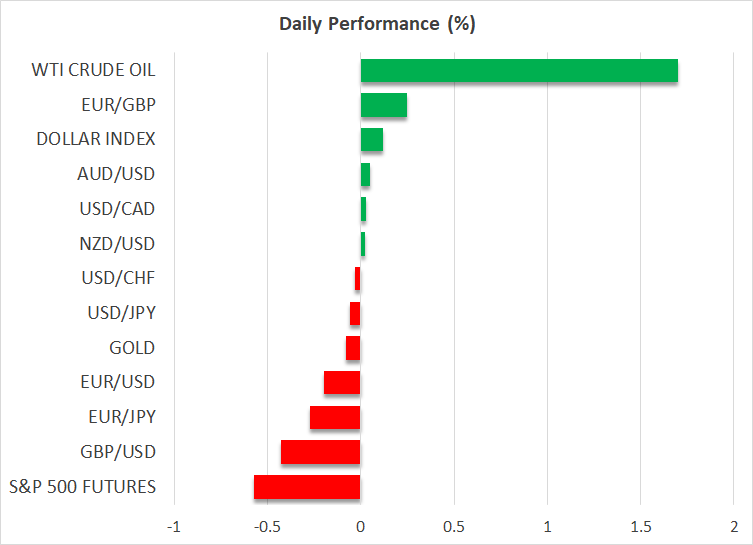
Task: Click the GBP/USD red bar
Action: pos(321,452)
